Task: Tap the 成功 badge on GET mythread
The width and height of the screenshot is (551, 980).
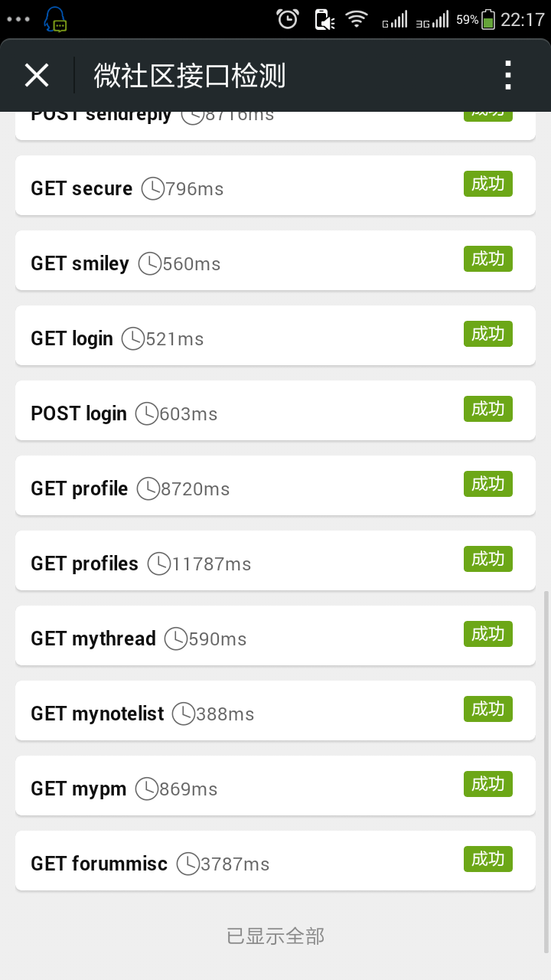Action: [487, 635]
